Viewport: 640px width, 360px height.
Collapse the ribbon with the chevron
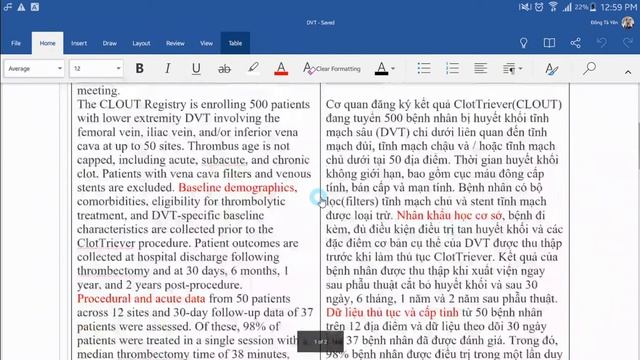[x=628, y=72]
